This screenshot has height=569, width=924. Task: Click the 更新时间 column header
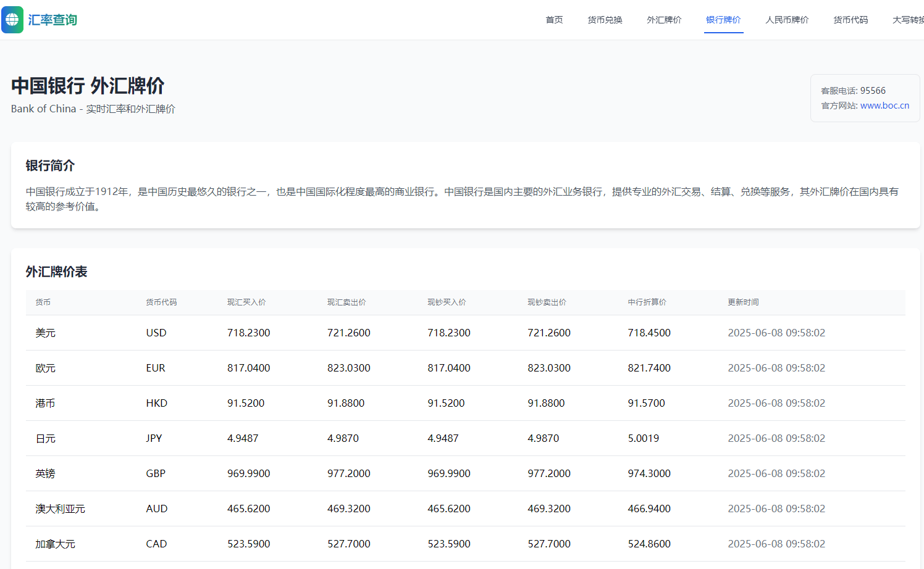pos(743,302)
